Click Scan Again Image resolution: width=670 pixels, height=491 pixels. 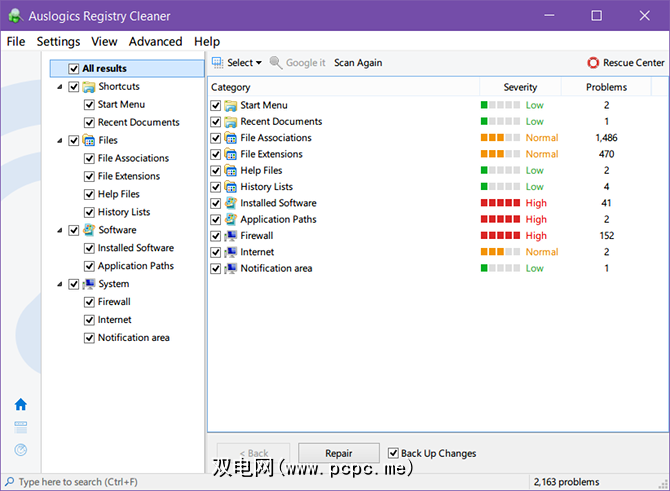tap(358, 63)
